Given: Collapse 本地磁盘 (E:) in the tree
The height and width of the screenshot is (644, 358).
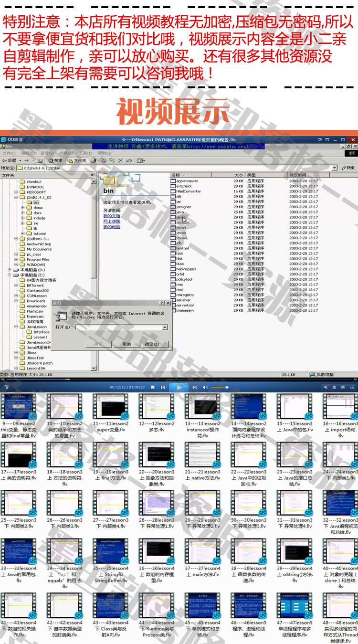Looking at the screenshot, I should pos(10,275).
